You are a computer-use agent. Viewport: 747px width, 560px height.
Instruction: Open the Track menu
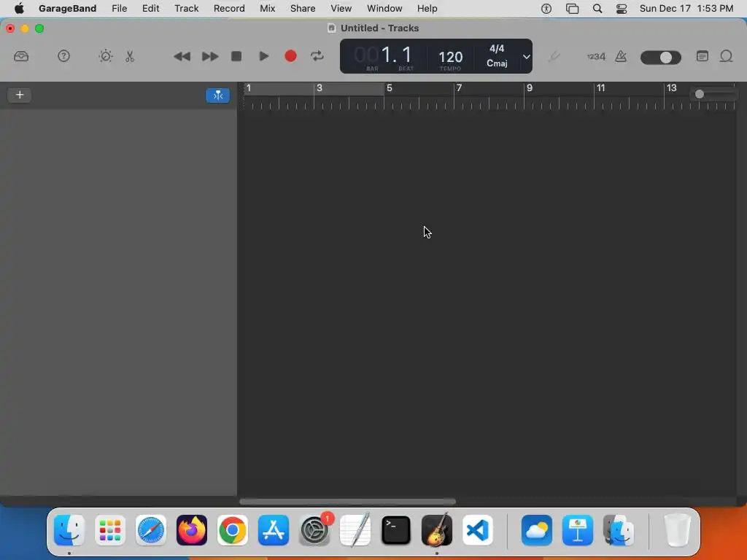[x=186, y=9]
